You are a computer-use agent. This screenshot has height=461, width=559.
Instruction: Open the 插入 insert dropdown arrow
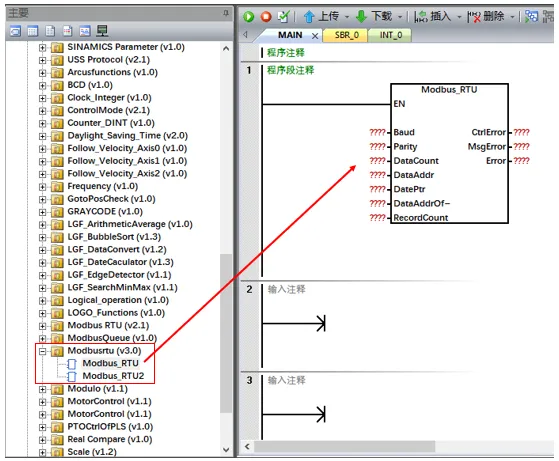[459, 17]
